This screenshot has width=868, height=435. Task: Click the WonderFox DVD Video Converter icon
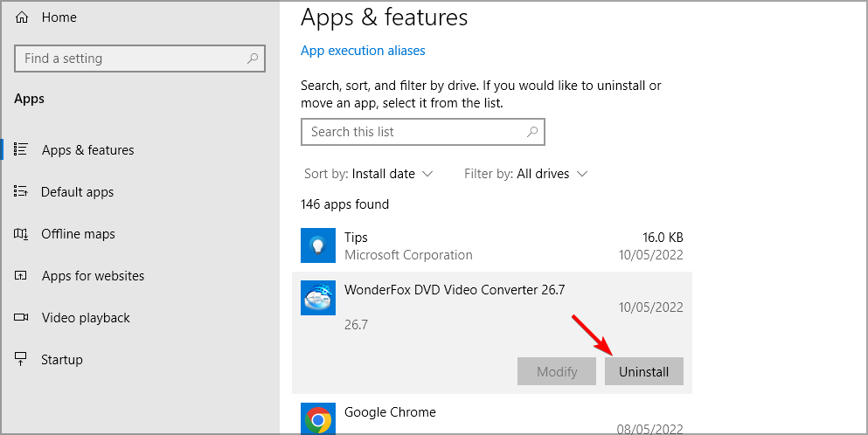pyautogui.click(x=318, y=298)
